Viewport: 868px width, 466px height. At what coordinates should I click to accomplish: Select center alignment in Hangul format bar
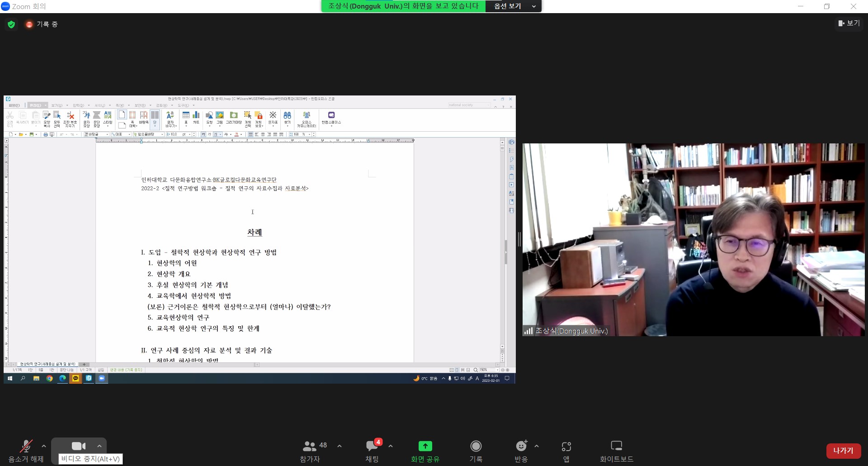point(263,134)
